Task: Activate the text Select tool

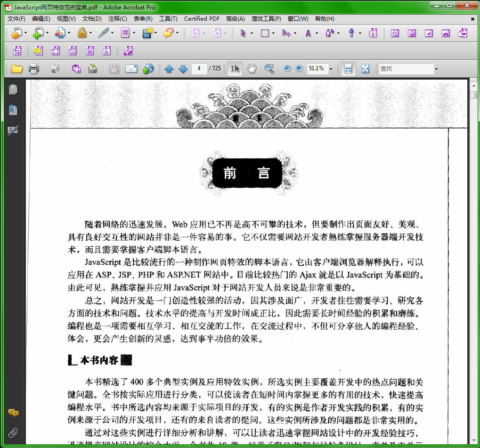Action: 235,69
